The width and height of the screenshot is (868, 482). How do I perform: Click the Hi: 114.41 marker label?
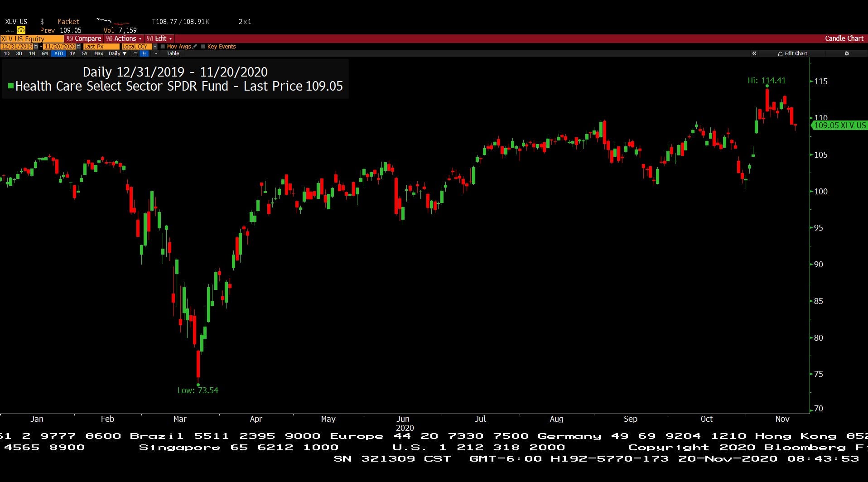(767, 80)
